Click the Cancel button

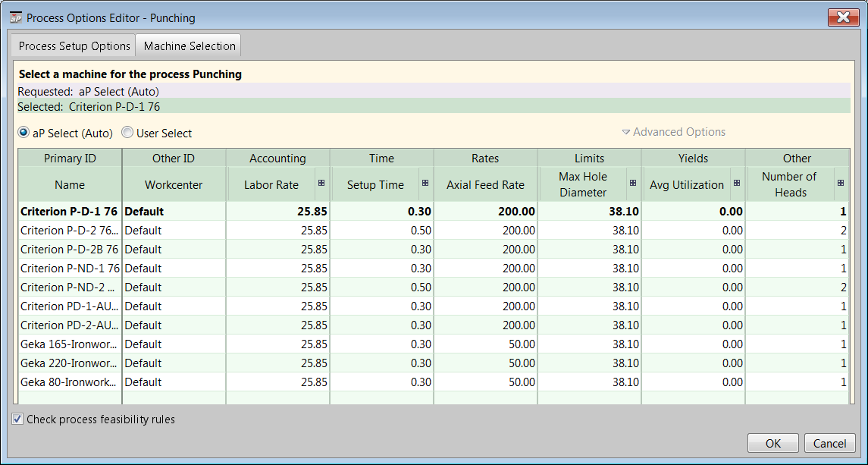[829, 443]
